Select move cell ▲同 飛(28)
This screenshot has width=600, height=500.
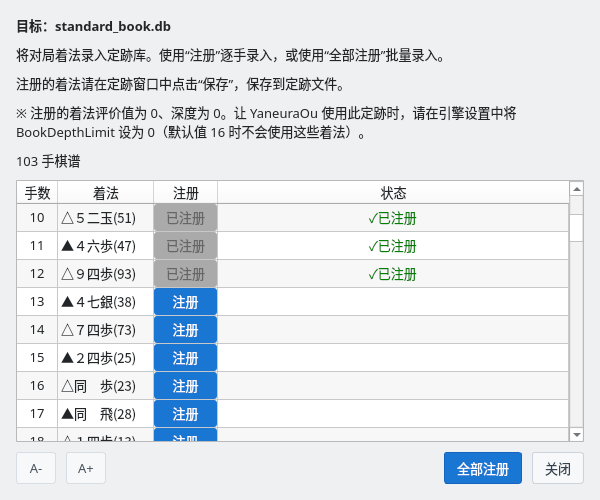106,414
